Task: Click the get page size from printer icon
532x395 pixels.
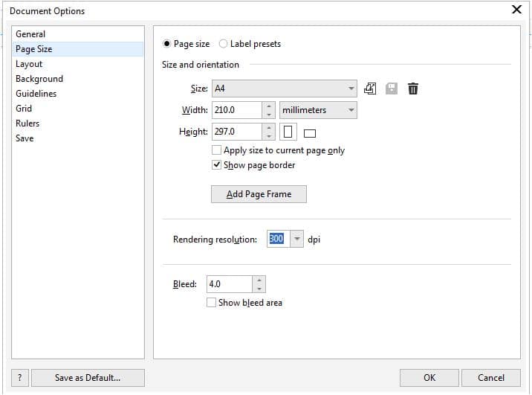Action: point(371,89)
